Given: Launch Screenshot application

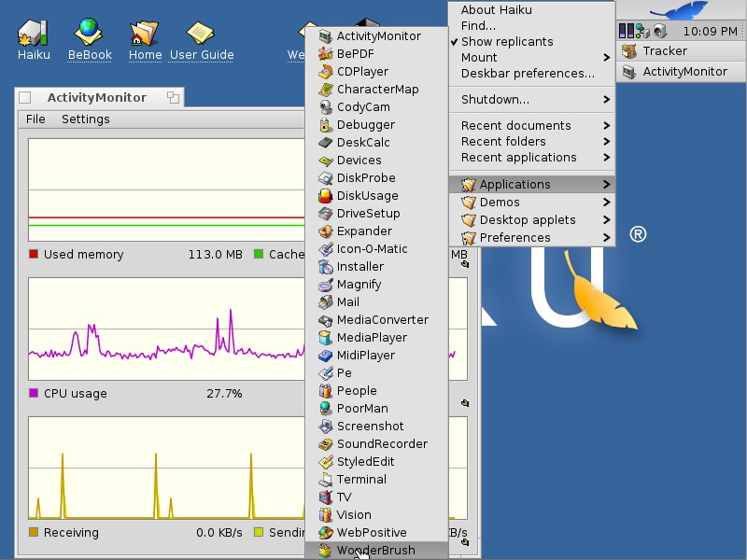Looking at the screenshot, I should click(376, 426).
